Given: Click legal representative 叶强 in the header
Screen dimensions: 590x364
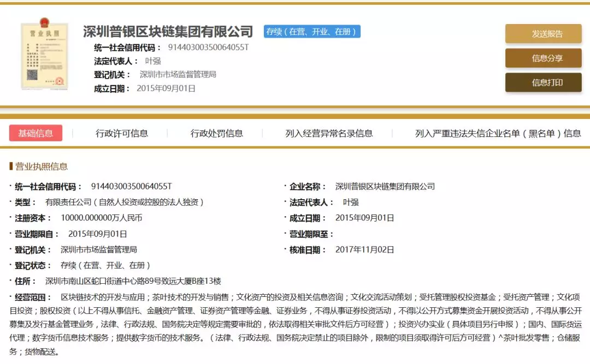Looking at the screenshot, I should coord(153,61).
